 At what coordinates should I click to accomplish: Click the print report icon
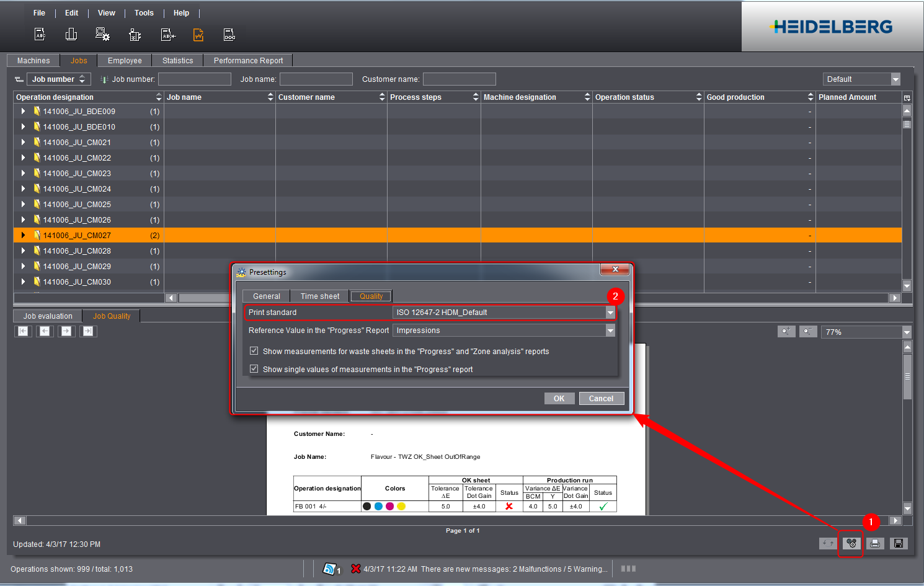[x=875, y=544]
